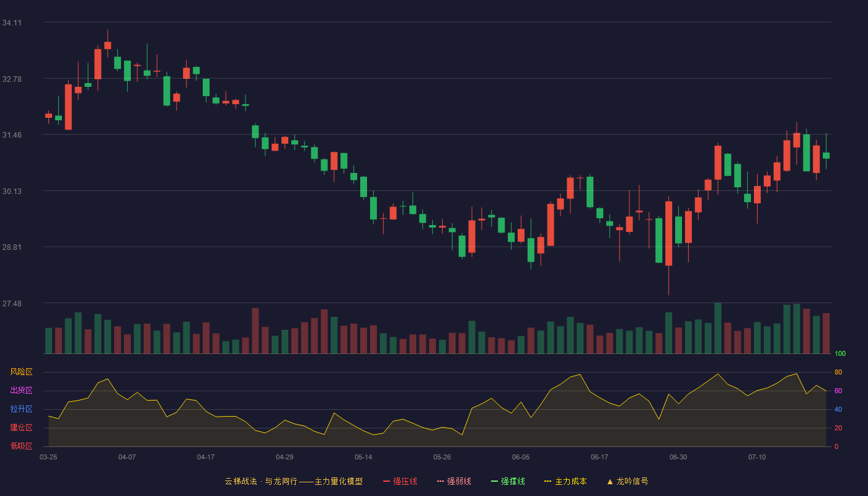Click the magenta 60 indicator scale value

838,391
